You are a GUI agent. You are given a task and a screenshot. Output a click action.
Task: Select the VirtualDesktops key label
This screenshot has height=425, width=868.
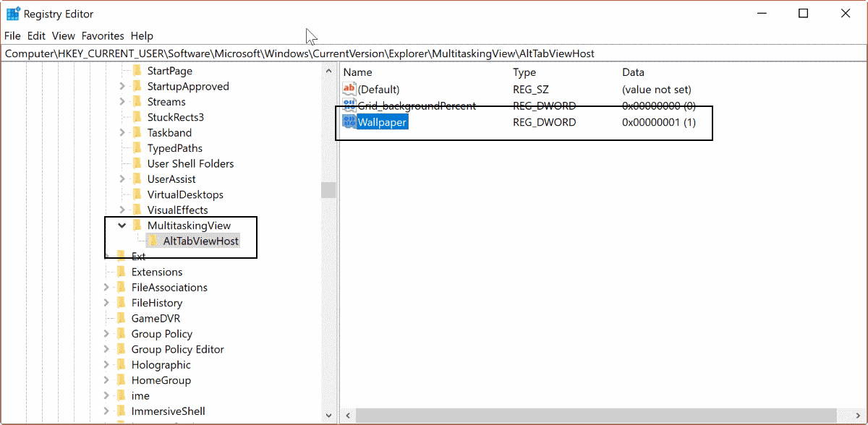tap(185, 194)
